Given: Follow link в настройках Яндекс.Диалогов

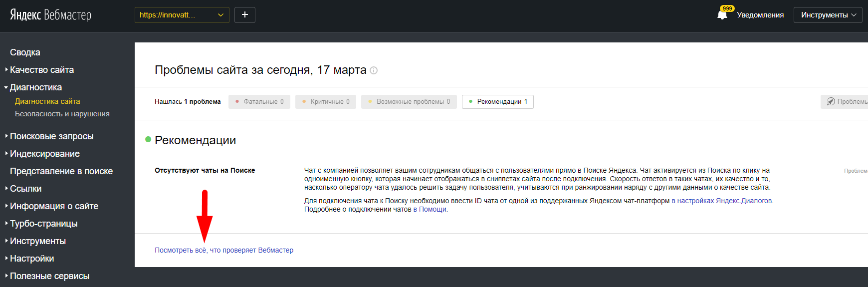Looking at the screenshot, I should click(x=722, y=201).
